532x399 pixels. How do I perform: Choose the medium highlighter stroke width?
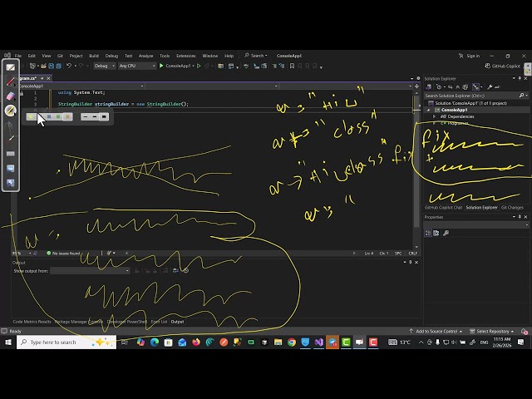94,116
